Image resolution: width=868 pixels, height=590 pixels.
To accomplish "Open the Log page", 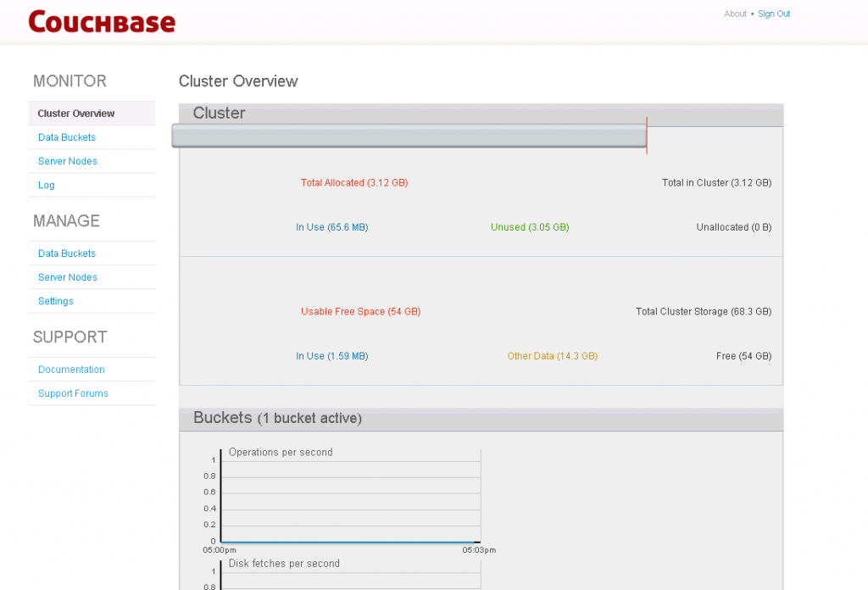I will [46, 185].
